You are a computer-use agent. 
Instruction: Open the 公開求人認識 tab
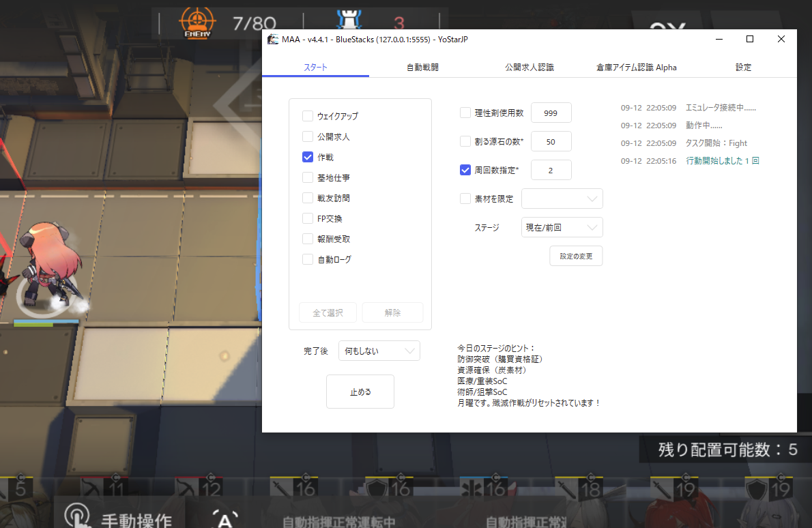pos(530,68)
